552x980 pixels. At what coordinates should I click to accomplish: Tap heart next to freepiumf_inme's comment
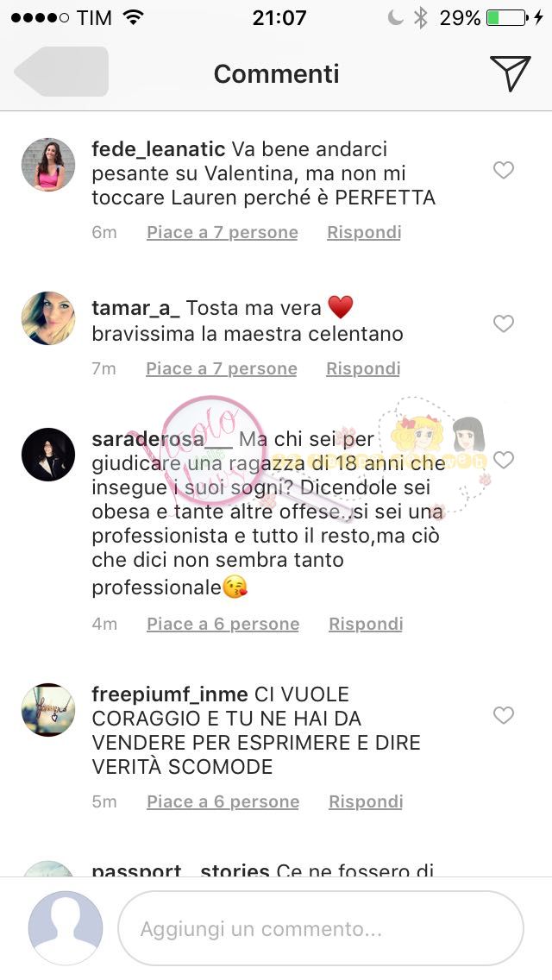coord(503,715)
